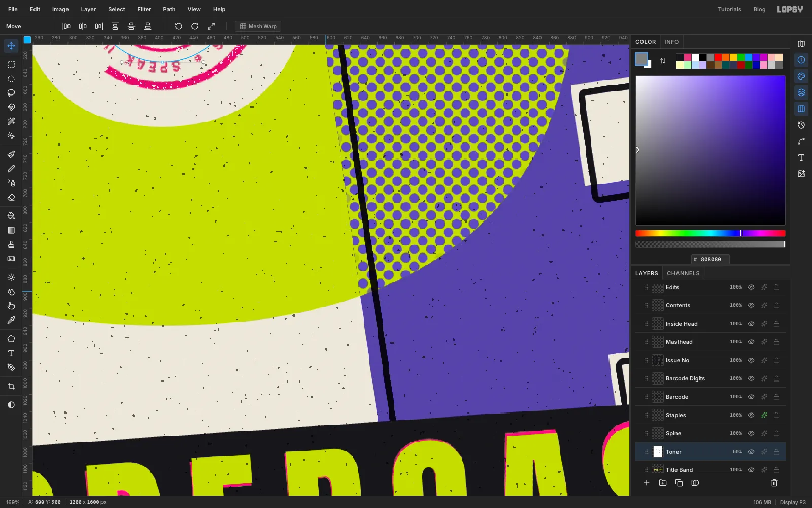The width and height of the screenshot is (812, 508).
Task: Click the hex color input field
Action: click(x=710, y=259)
